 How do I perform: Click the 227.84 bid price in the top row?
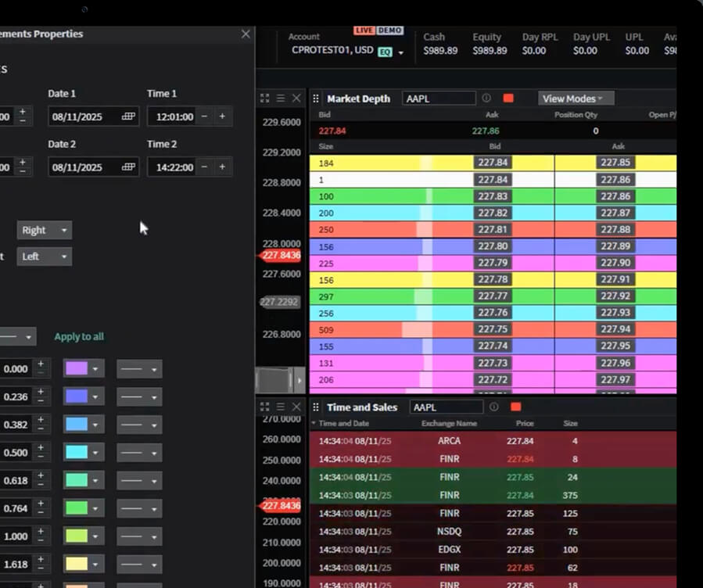click(x=492, y=163)
